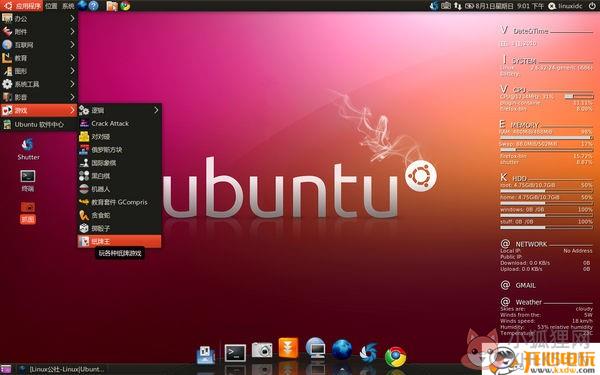Click the battery indicator in top panel
This screenshot has width=600, height=375.
pyautogui.click(x=469, y=6)
